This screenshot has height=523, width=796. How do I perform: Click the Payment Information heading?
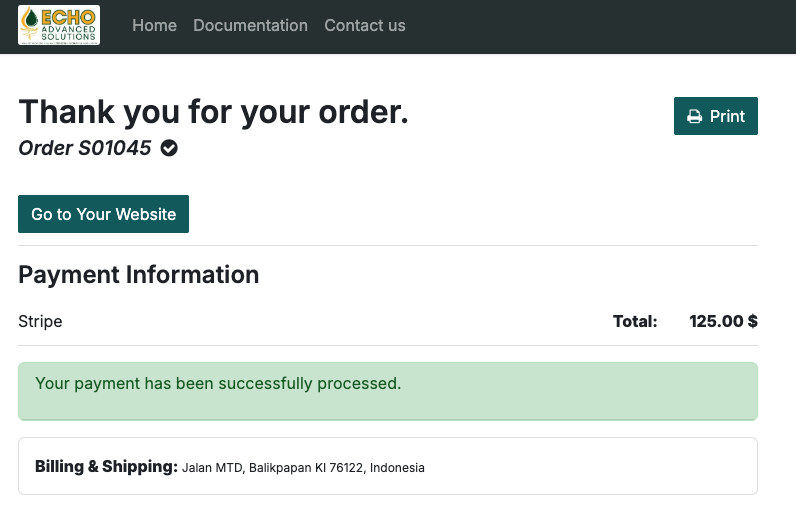(x=139, y=274)
